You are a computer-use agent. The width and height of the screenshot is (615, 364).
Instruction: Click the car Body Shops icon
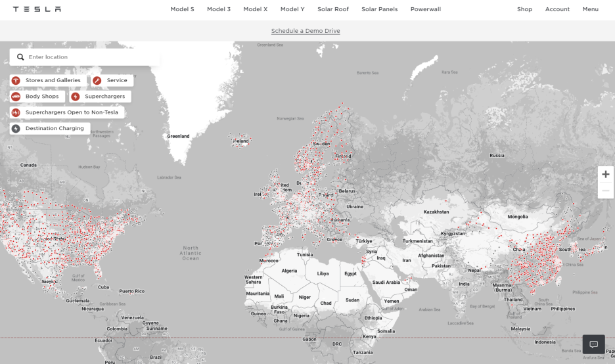point(16,97)
